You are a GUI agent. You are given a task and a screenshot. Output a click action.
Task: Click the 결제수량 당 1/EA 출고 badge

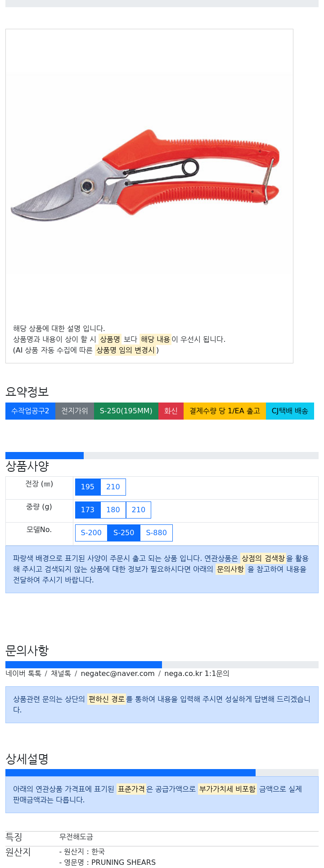(x=225, y=411)
